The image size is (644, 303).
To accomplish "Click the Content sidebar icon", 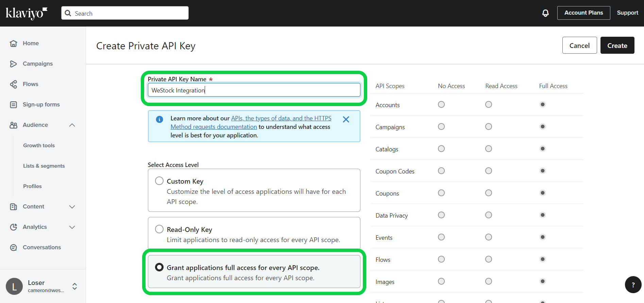I will tap(13, 206).
